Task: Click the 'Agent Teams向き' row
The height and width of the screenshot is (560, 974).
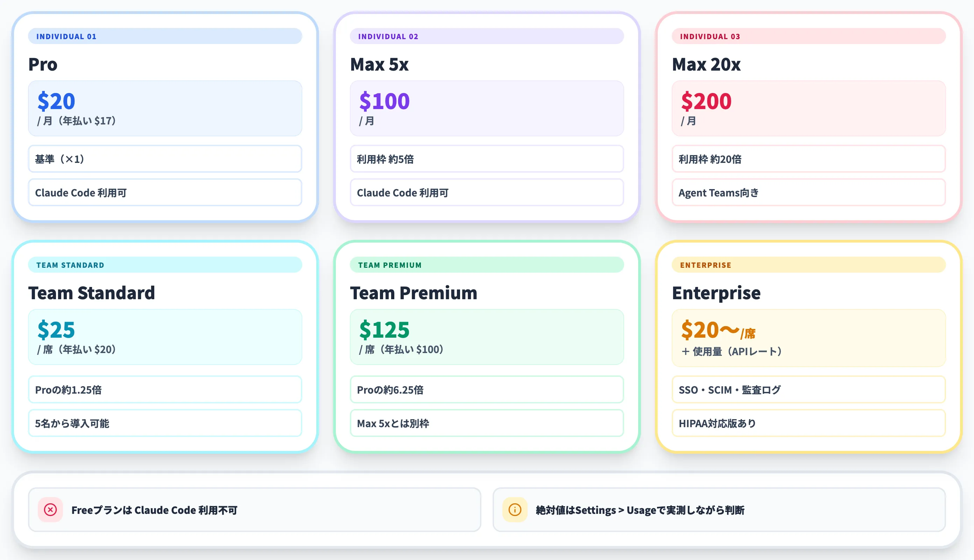Action: pos(808,192)
